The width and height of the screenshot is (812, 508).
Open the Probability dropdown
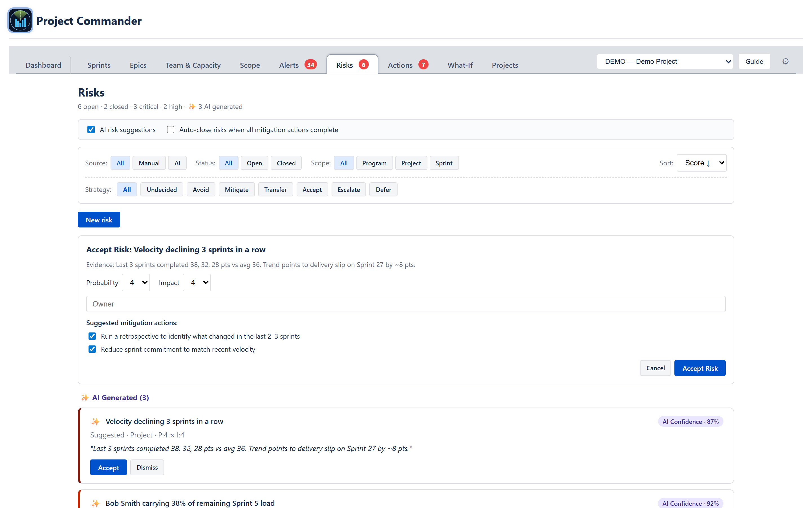click(136, 283)
